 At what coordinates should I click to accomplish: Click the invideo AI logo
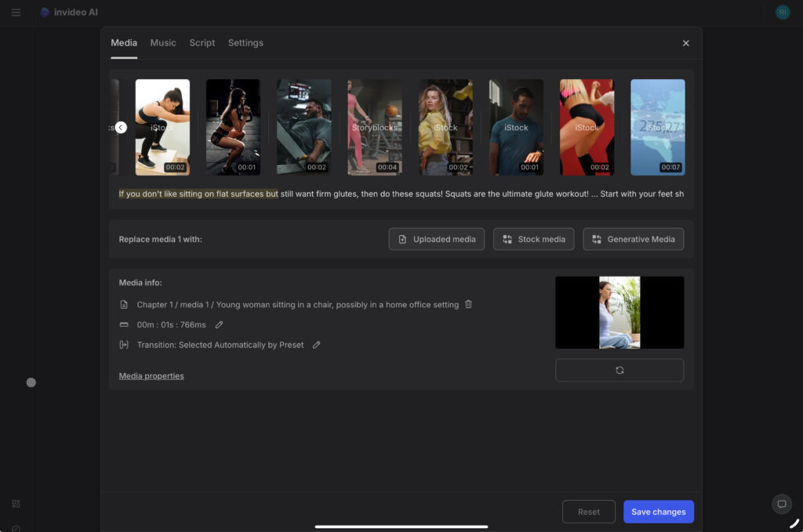[69, 13]
